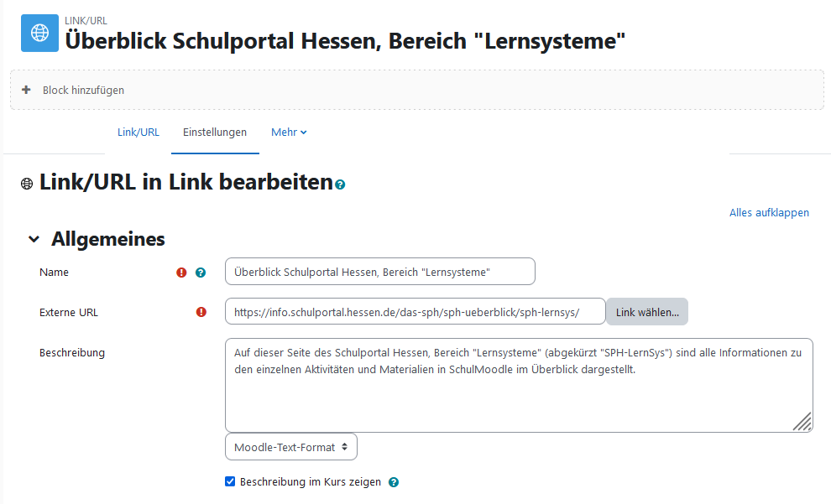Switch to the Link/URL tab

pyautogui.click(x=138, y=132)
